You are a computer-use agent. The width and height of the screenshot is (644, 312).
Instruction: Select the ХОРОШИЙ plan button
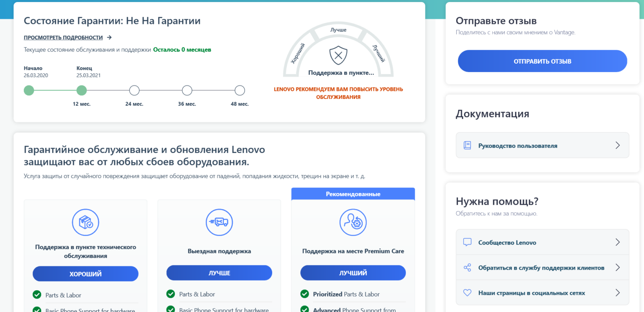(x=86, y=274)
